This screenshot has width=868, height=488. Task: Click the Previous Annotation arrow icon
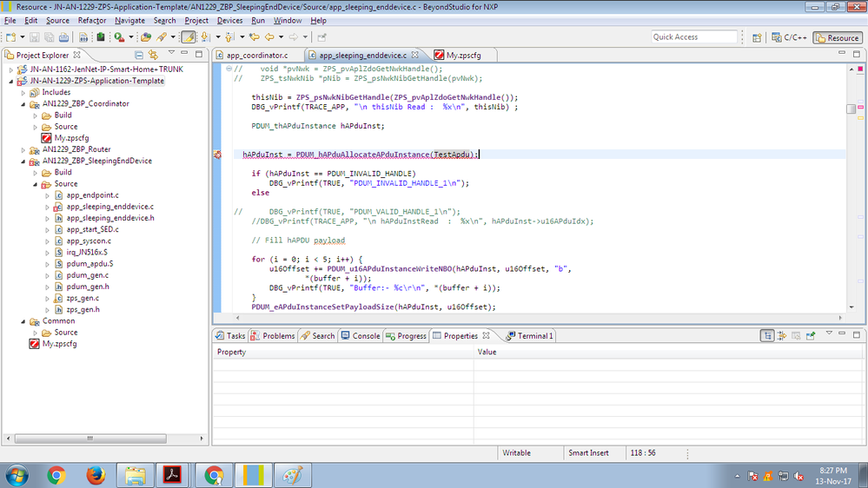(229, 37)
